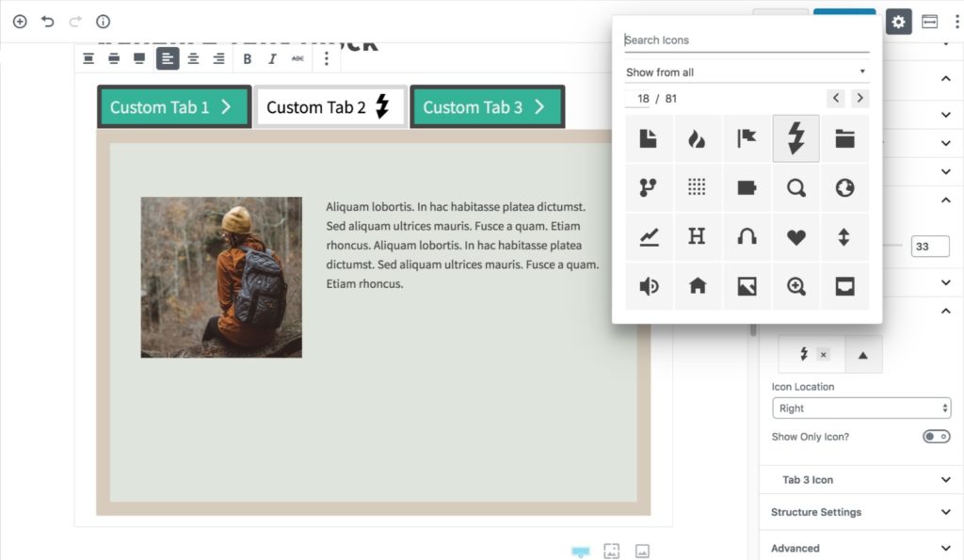Viewport: 964px width, 560px height.
Task: Switch to Custom Tab 3
Action: click(x=487, y=107)
